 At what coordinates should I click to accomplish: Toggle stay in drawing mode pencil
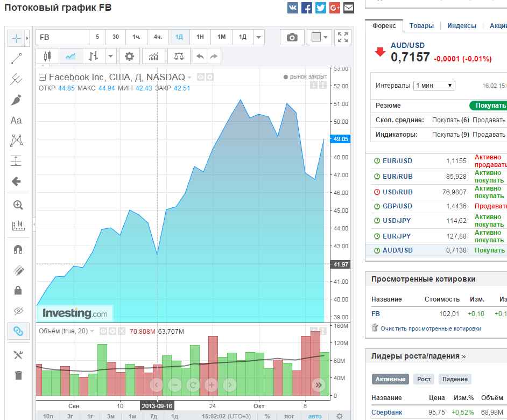point(18,270)
